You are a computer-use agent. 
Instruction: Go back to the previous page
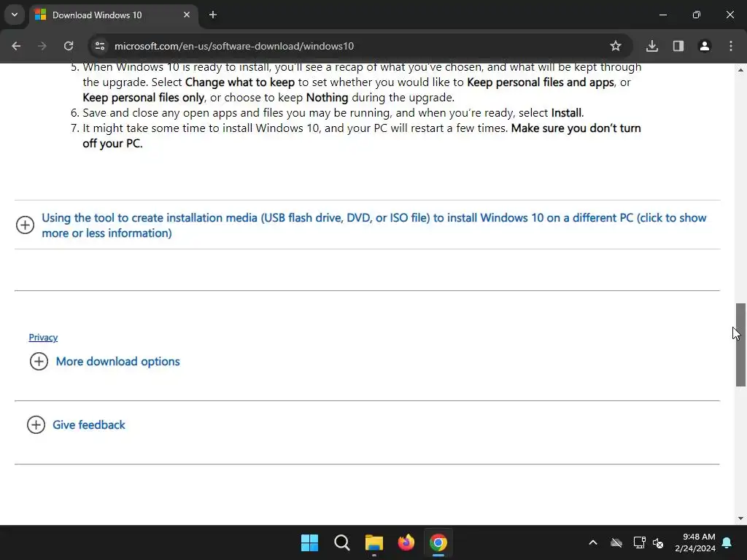pos(16,46)
